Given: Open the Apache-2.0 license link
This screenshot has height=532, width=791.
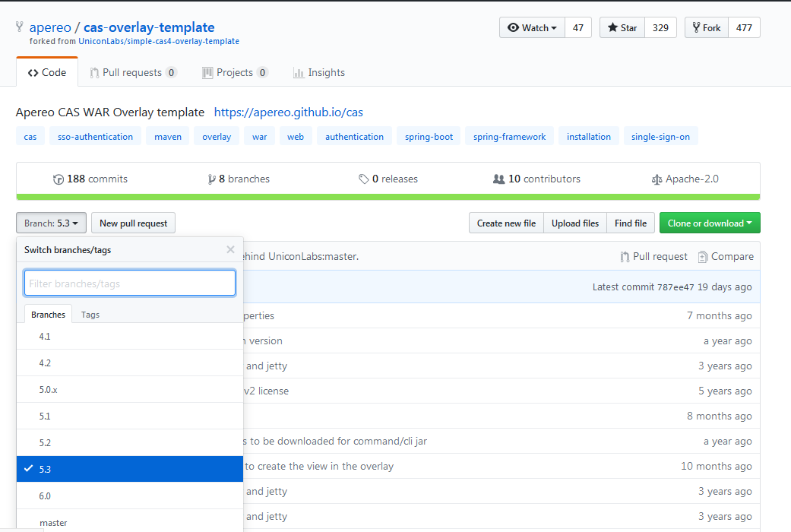Looking at the screenshot, I should coord(685,179).
